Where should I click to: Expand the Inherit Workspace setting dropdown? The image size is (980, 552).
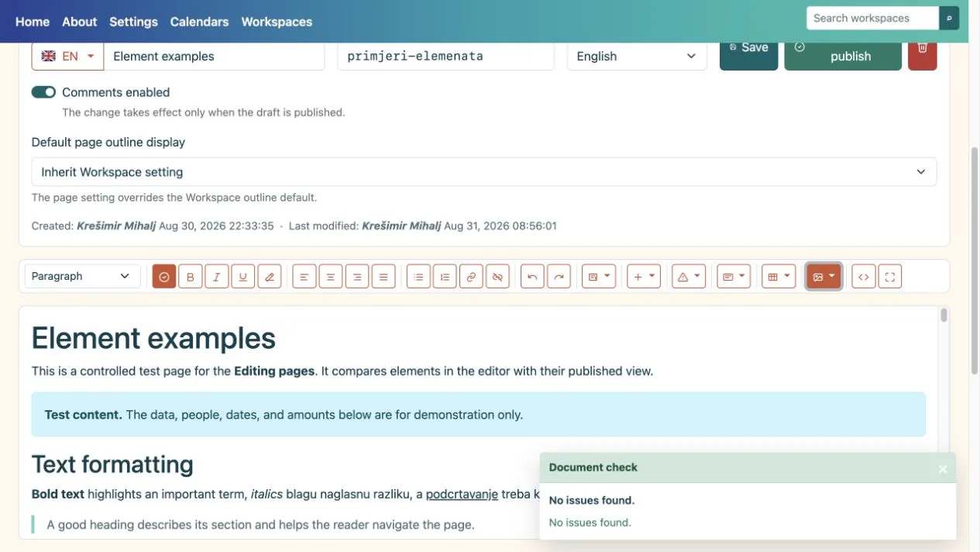click(484, 172)
